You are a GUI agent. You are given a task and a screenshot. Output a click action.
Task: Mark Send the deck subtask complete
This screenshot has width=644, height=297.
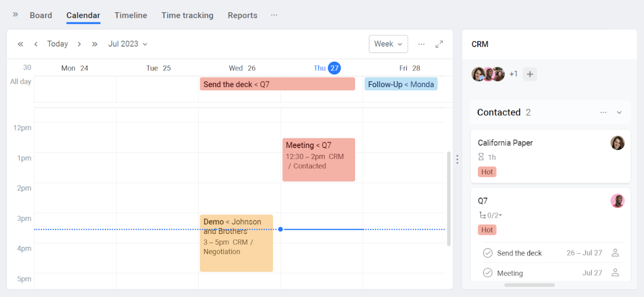coord(488,253)
